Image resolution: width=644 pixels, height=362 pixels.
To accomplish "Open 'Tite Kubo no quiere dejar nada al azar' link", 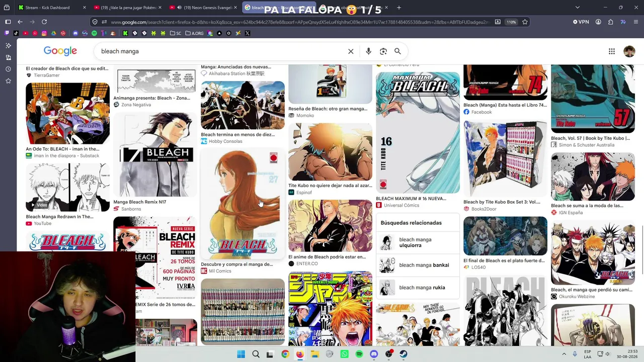I will (330, 186).
